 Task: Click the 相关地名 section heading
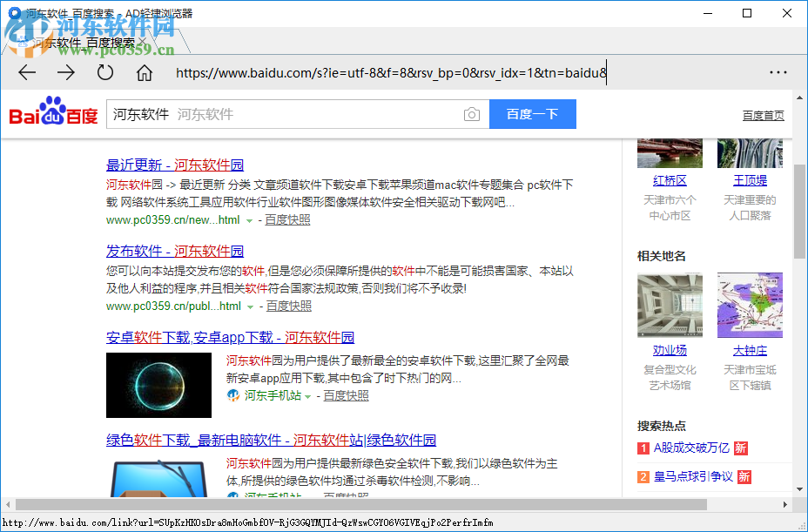pos(661,256)
